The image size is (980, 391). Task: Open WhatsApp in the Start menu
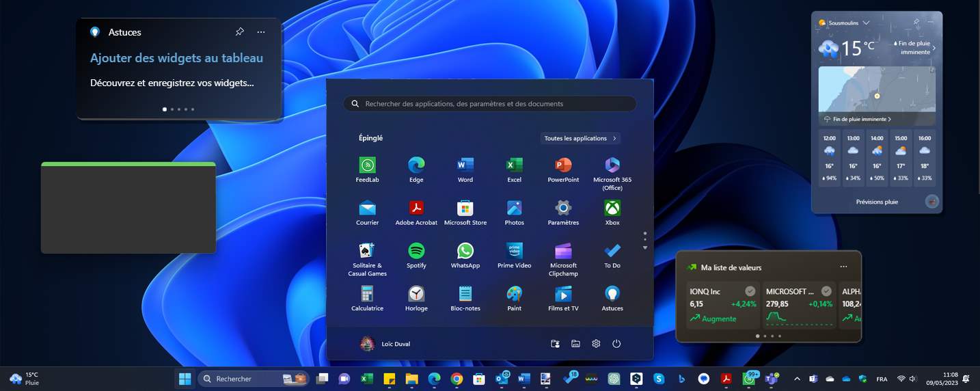[465, 256]
